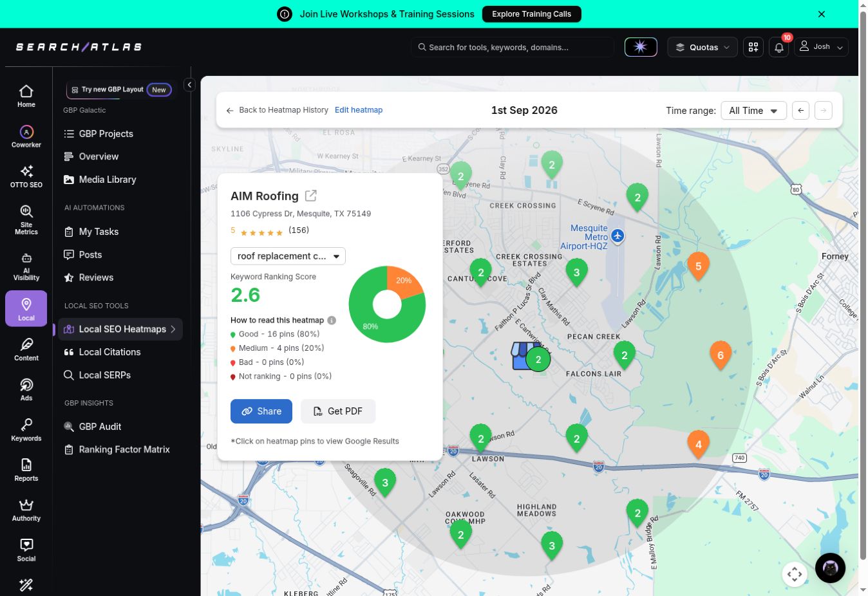The image size is (868, 596).
Task: Click the 1st Sep 2026 date heading
Action: pos(524,110)
